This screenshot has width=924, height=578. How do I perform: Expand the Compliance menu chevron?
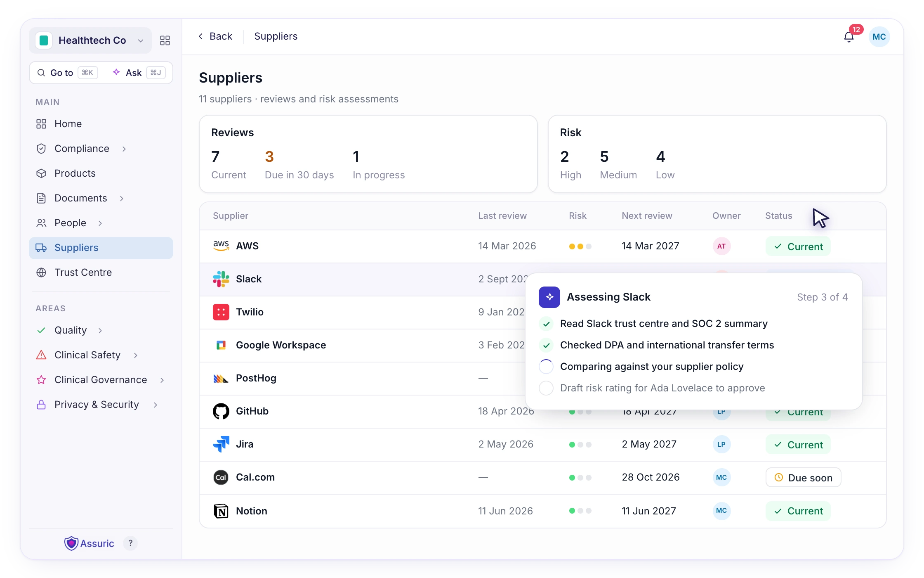[124, 149]
